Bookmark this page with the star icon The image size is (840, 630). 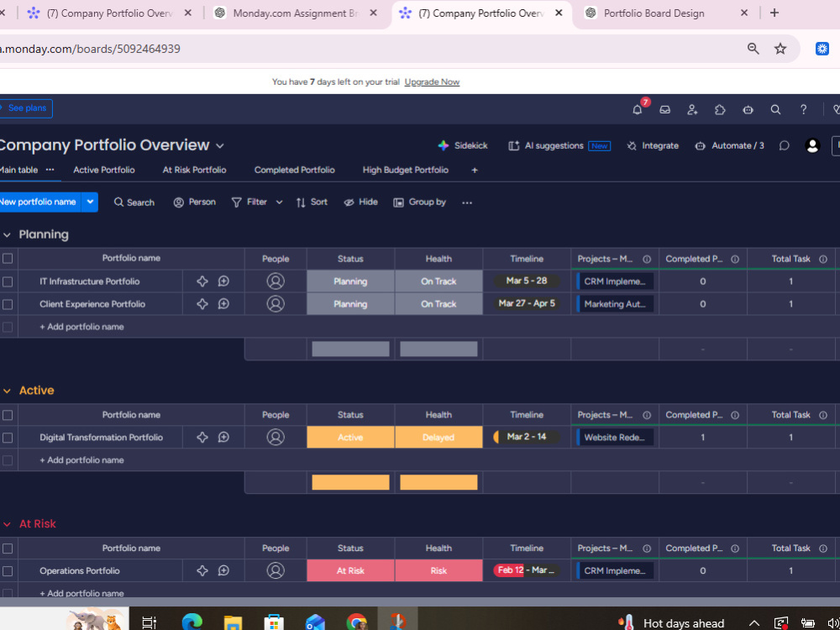[x=780, y=49]
